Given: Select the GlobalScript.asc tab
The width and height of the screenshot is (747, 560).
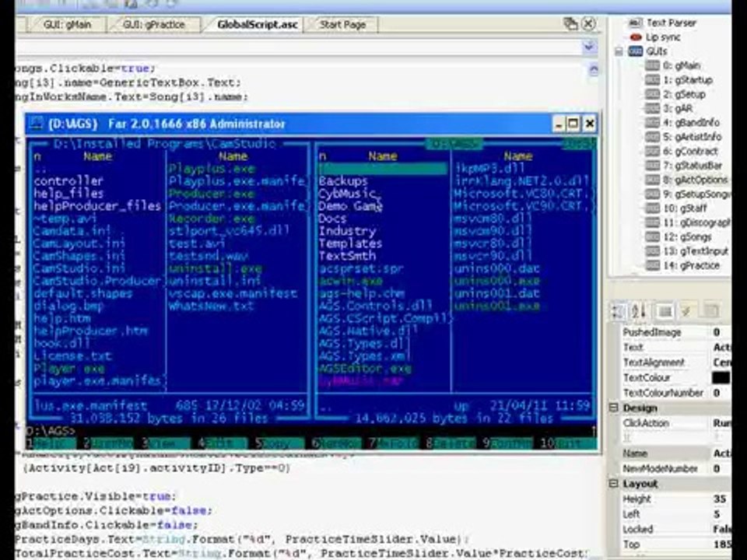Looking at the screenshot, I should pos(258,24).
